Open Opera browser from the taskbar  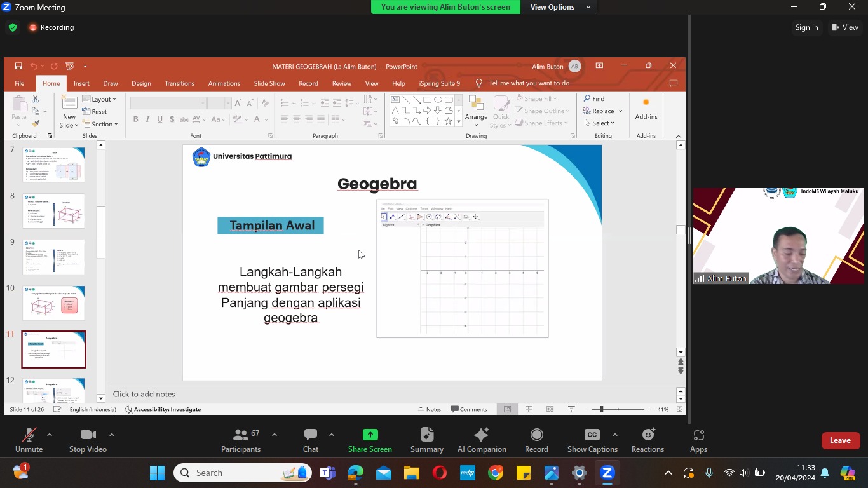pyautogui.click(x=440, y=473)
